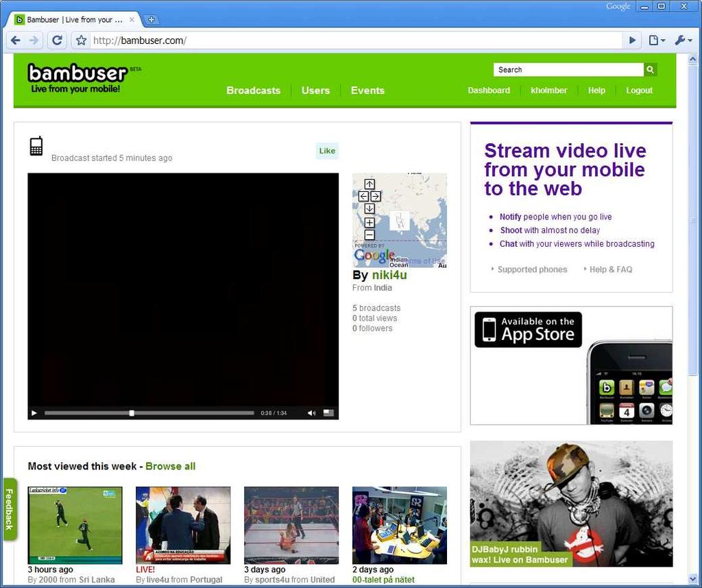This screenshot has width=702, height=588.
Task: Pan the map right
Action: (x=376, y=197)
